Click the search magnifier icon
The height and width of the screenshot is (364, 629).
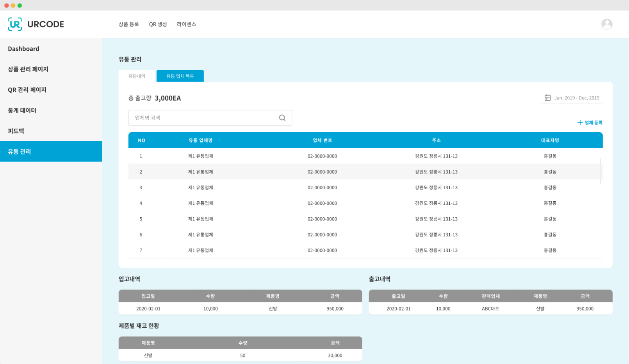click(x=282, y=118)
